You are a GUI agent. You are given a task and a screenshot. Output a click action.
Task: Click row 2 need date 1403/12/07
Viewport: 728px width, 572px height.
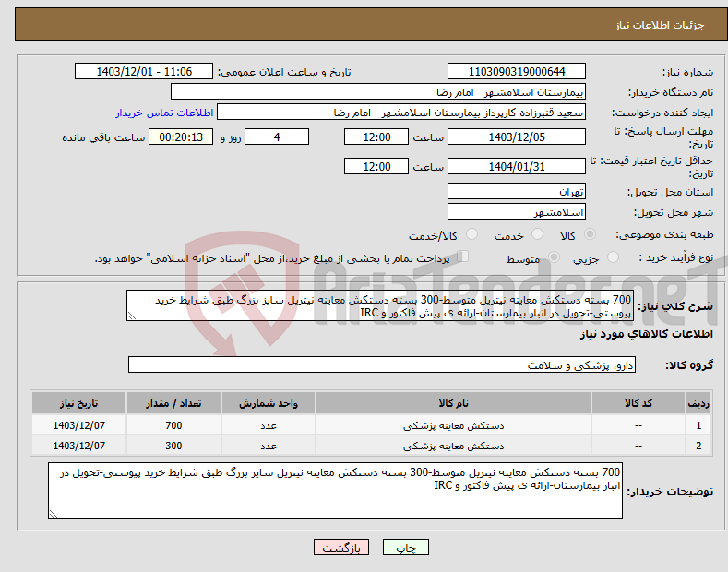79,446
